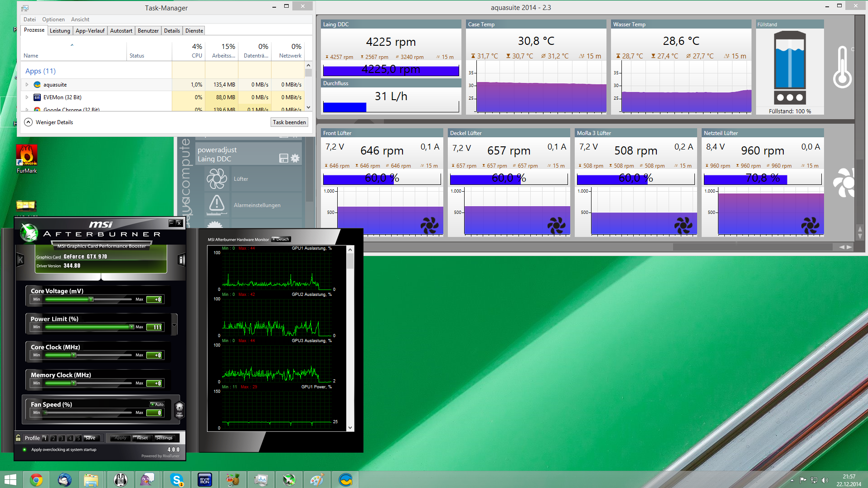The height and width of the screenshot is (488, 868).
Task: Toggle apply overclocking at system startup
Action: click(x=24, y=449)
